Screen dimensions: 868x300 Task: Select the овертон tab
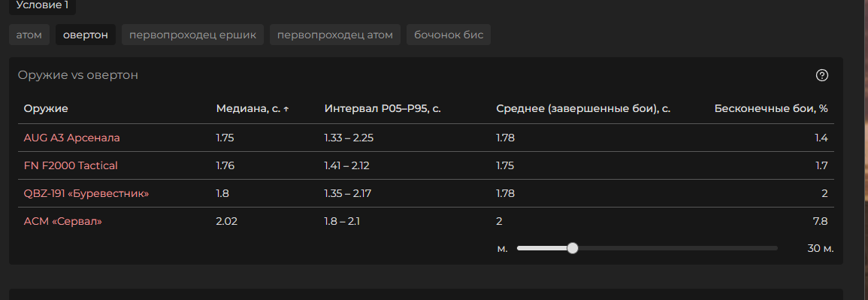tap(85, 35)
